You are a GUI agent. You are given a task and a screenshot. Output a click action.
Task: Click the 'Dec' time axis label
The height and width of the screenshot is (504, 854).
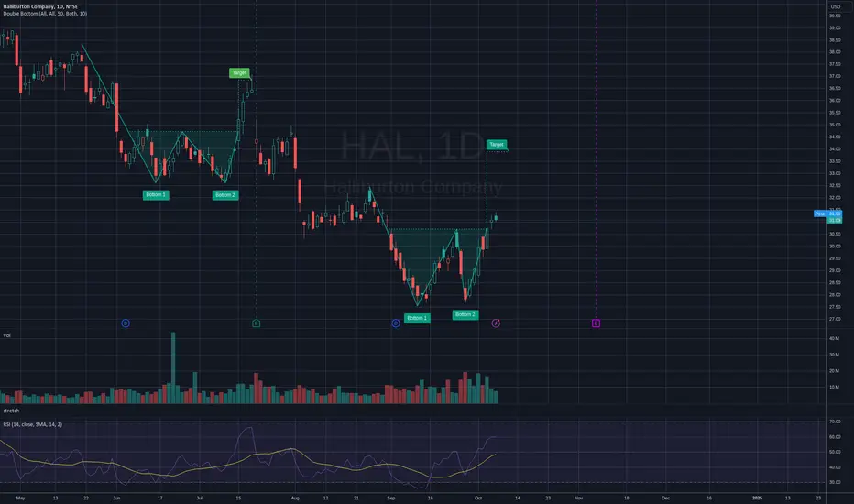coord(665,498)
